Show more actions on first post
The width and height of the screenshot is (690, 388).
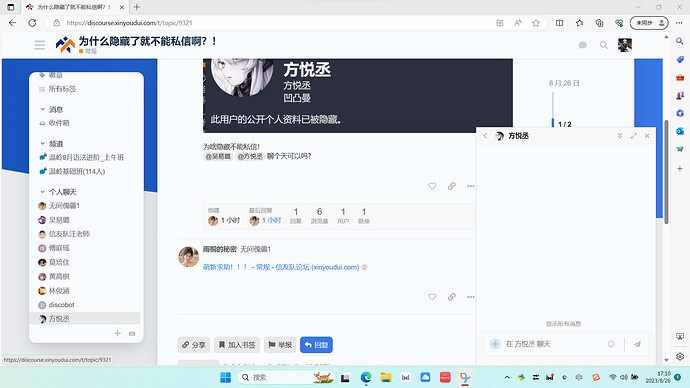click(471, 186)
